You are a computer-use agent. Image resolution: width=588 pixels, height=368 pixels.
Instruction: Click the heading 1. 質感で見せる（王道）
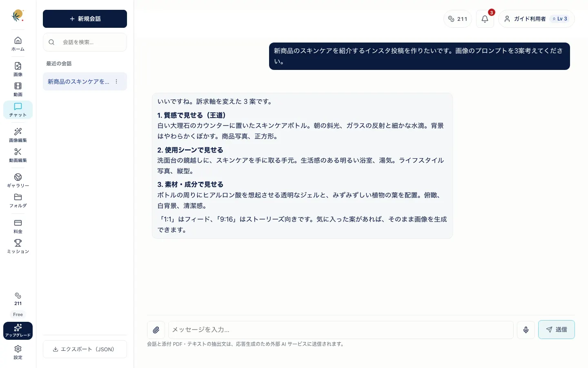[192, 115]
